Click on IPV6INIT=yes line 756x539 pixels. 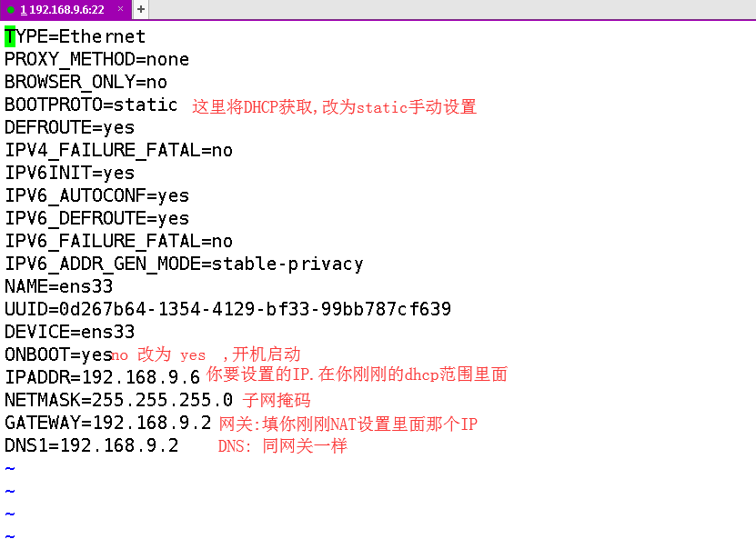(x=69, y=174)
